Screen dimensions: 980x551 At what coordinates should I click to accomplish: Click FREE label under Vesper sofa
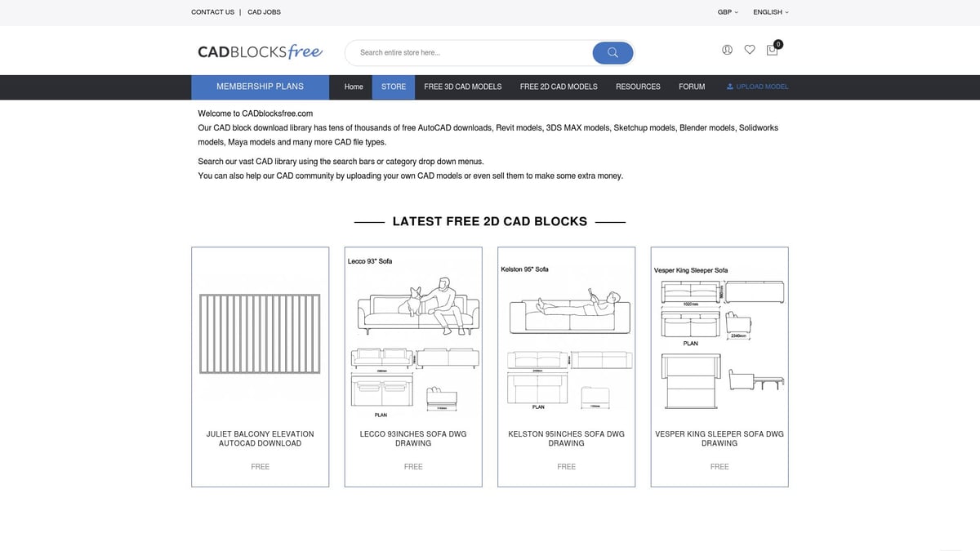pyautogui.click(x=719, y=467)
